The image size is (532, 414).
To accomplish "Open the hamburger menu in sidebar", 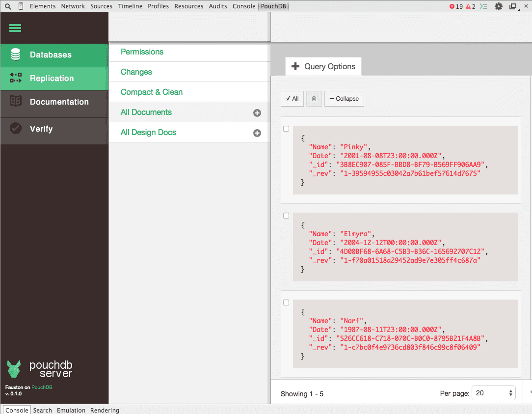I will click(15, 28).
